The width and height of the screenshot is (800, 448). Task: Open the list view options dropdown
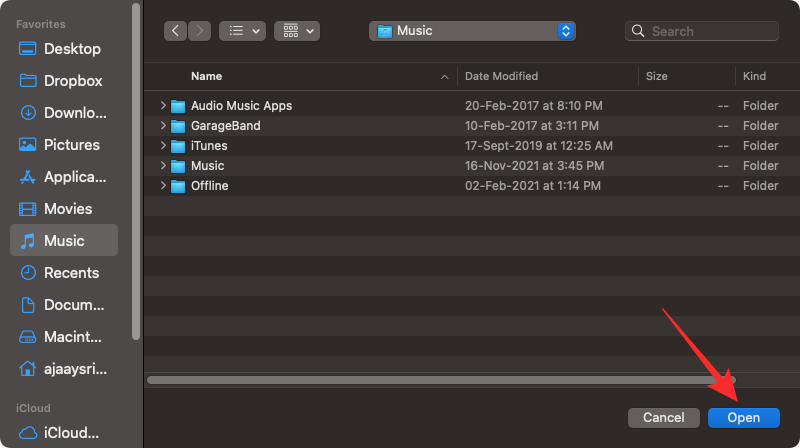[241, 31]
